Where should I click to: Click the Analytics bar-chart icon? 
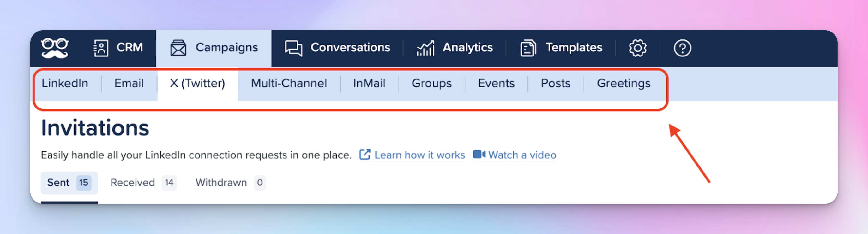425,48
